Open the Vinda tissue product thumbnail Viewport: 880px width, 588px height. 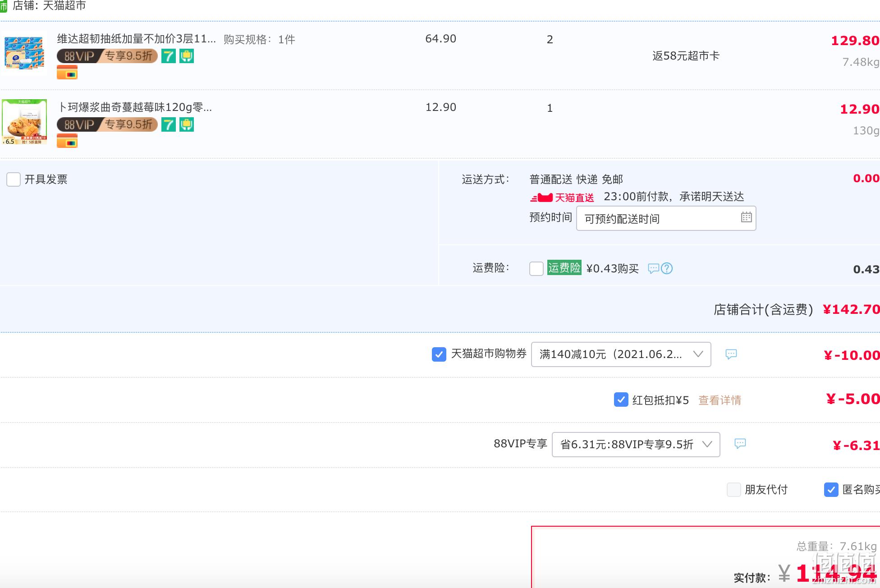[25, 53]
